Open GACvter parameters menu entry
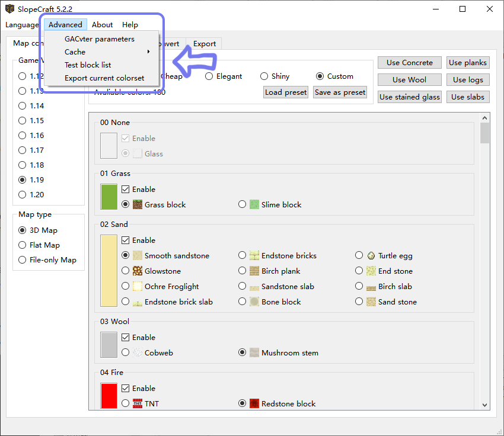The image size is (504, 436). coord(100,39)
